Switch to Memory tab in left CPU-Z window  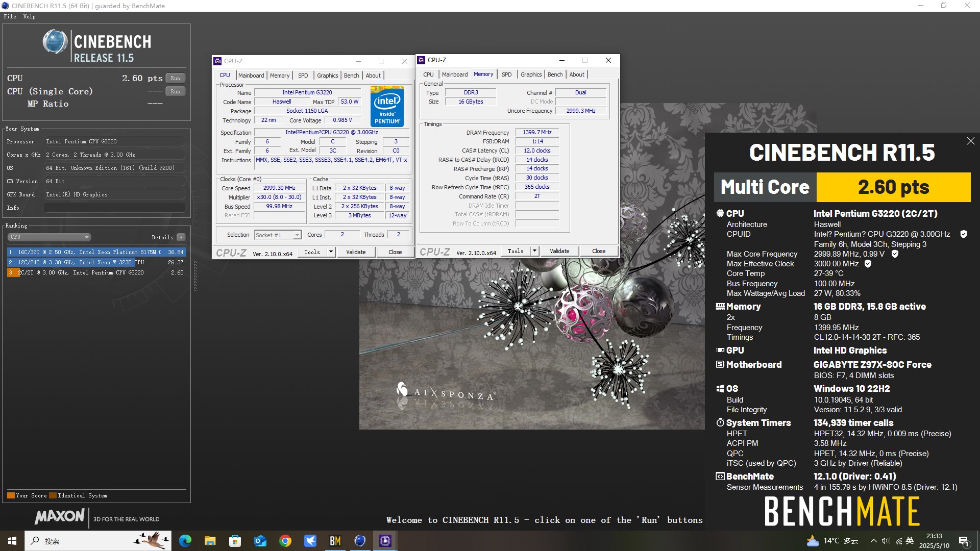coord(280,76)
